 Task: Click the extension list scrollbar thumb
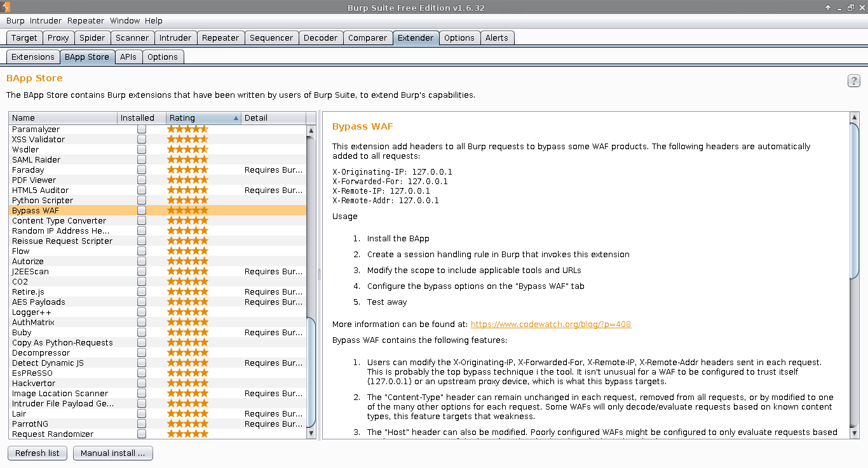[x=311, y=372]
